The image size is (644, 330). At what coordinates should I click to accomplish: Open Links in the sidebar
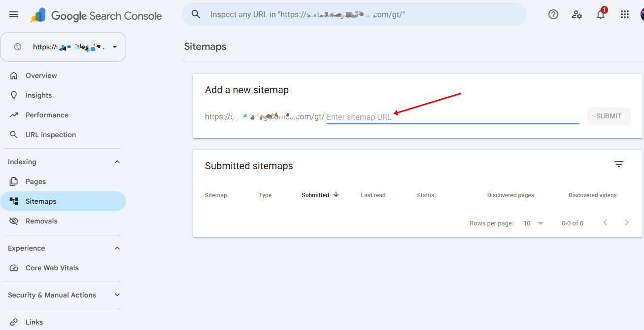pos(63,322)
